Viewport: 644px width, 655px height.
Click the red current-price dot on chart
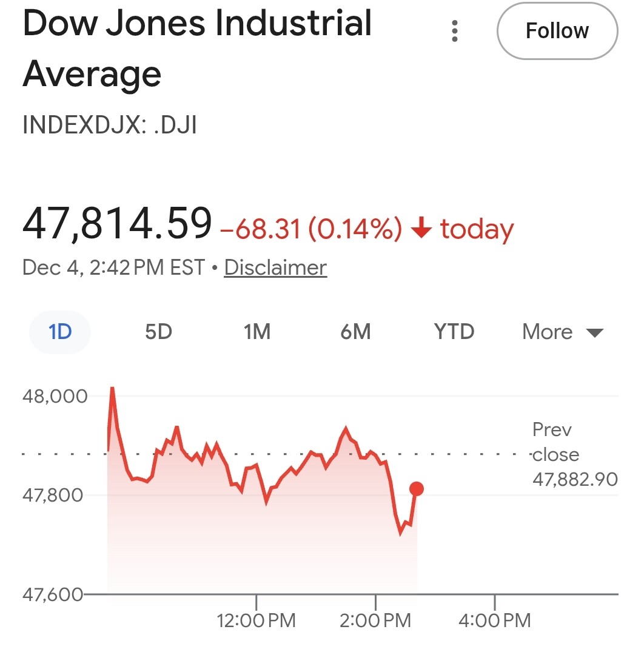416,489
